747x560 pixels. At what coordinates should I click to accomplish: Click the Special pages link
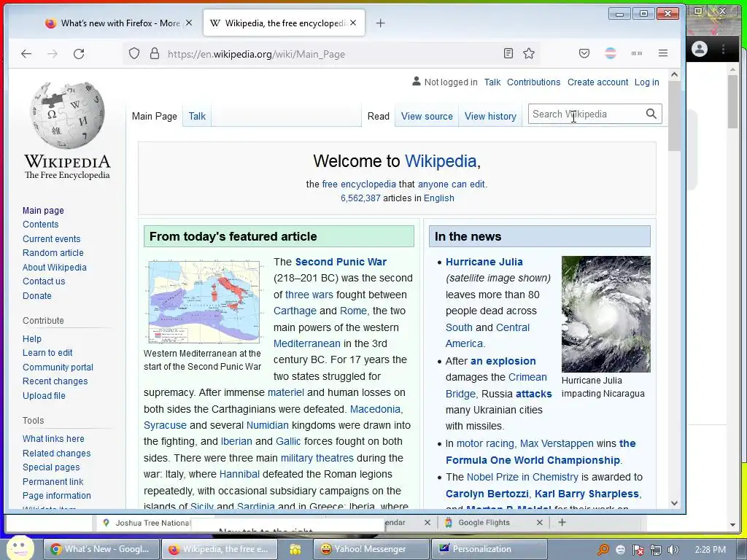coord(51,467)
